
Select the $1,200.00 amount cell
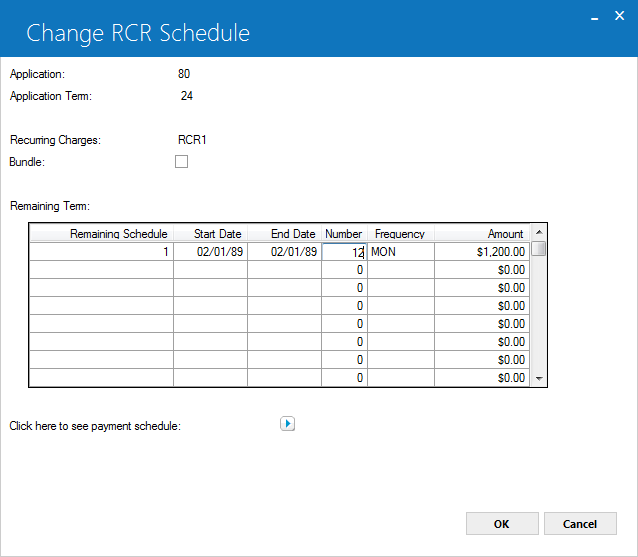pyautogui.click(x=482, y=252)
